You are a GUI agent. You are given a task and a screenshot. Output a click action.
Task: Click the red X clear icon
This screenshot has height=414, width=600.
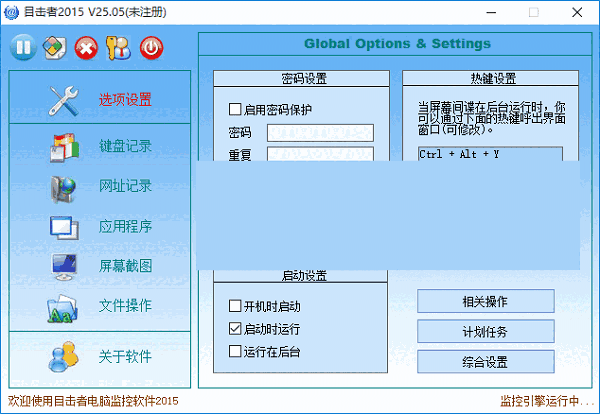point(86,48)
